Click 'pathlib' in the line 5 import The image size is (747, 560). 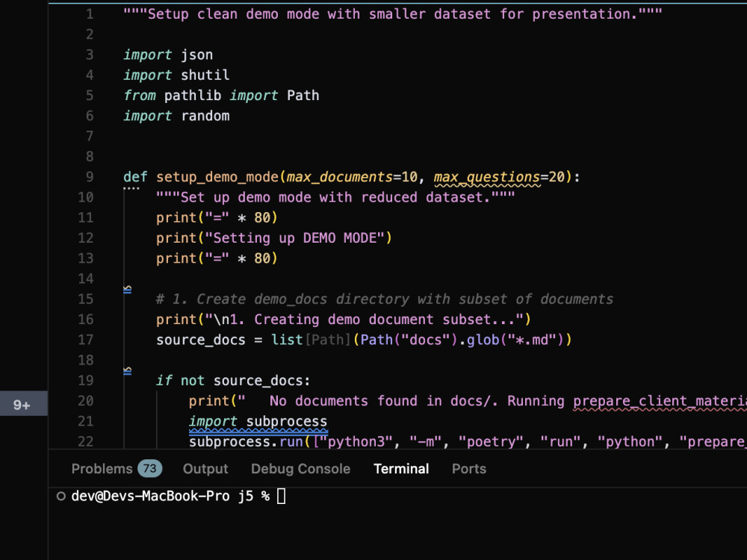tap(193, 96)
